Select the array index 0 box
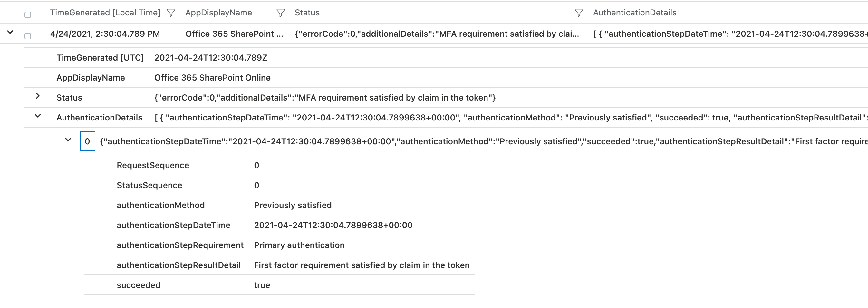 (x=87, y=141)
